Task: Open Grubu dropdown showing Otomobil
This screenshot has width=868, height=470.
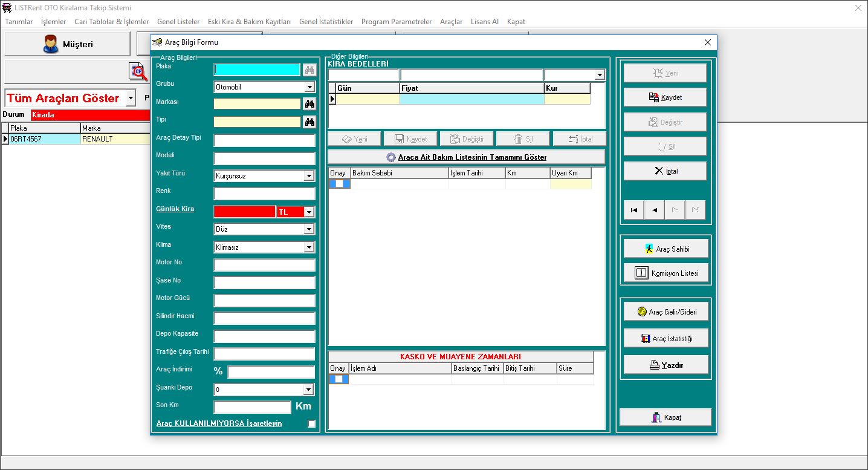Action: point(309,87)
